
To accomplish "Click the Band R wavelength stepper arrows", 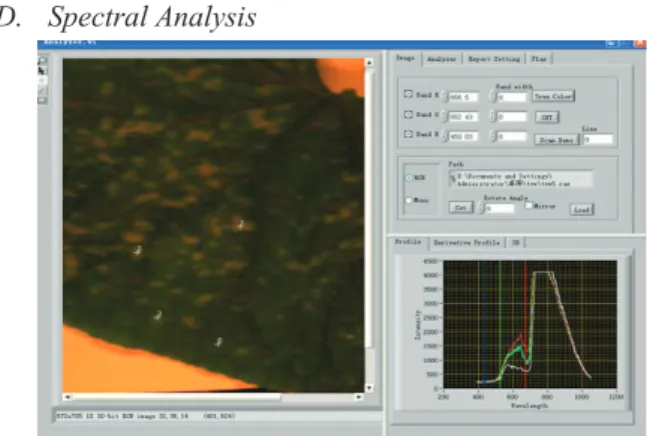I will click(444, 97).
